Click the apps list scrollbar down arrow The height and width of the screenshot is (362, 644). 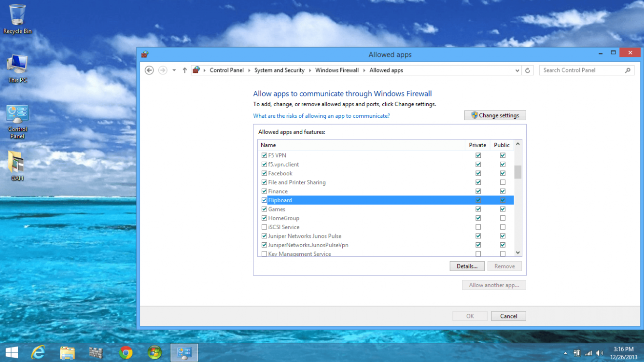click(518, 252)
